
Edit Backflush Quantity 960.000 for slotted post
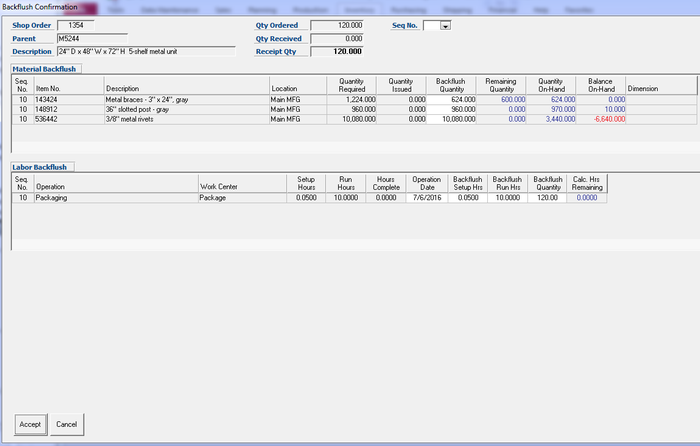click(x=451, y=109)
